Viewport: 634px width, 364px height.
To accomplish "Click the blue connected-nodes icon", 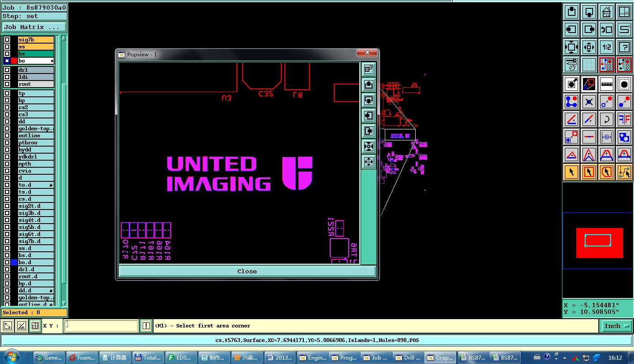I will pos(571,102).
